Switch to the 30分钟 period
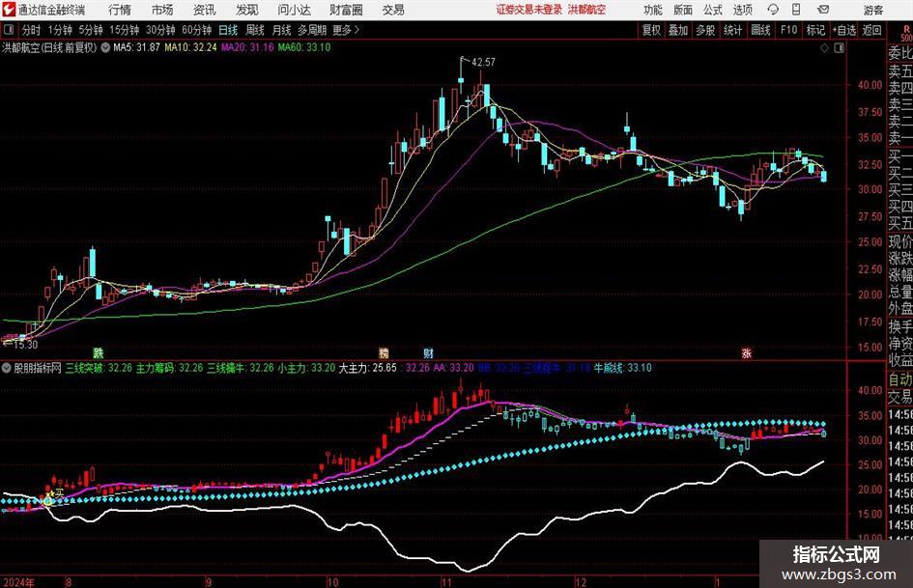Screen dimensions: 913x588 (x=160, y=30)
